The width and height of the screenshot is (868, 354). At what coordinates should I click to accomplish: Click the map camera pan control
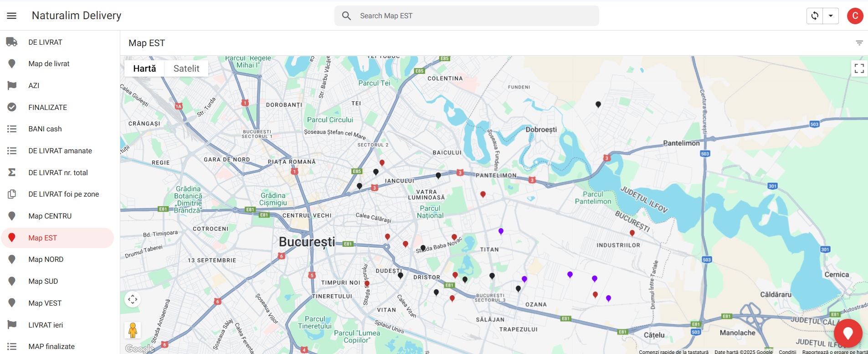(133, 299)
